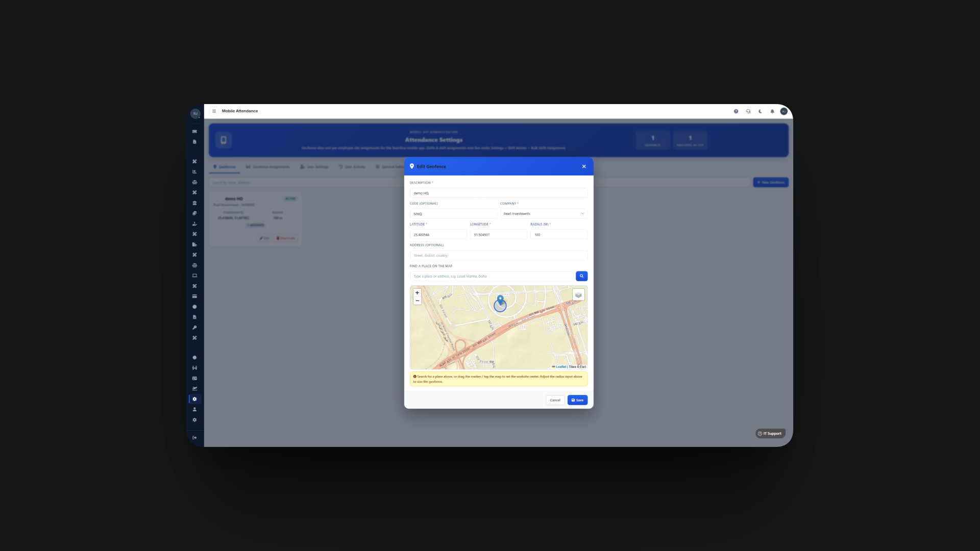Click the logout icon at sidebar bottom

(194, 438)
